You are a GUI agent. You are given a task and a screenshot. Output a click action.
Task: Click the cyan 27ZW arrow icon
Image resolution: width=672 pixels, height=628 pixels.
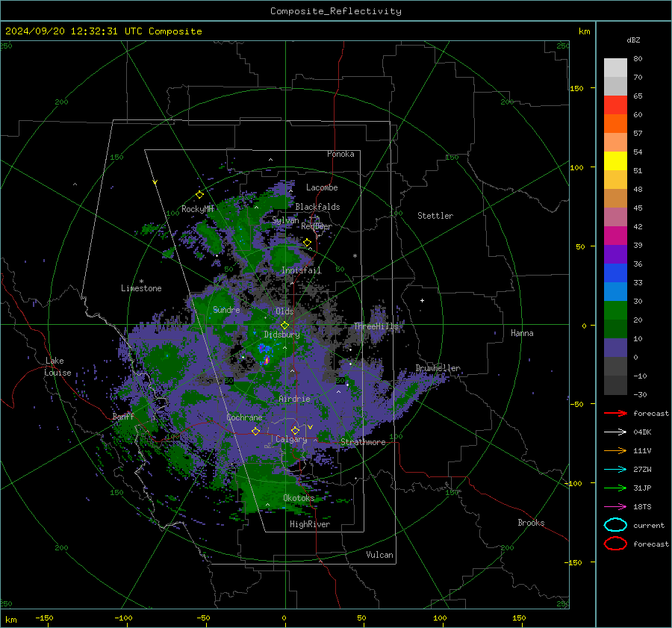tap(615, 470)
